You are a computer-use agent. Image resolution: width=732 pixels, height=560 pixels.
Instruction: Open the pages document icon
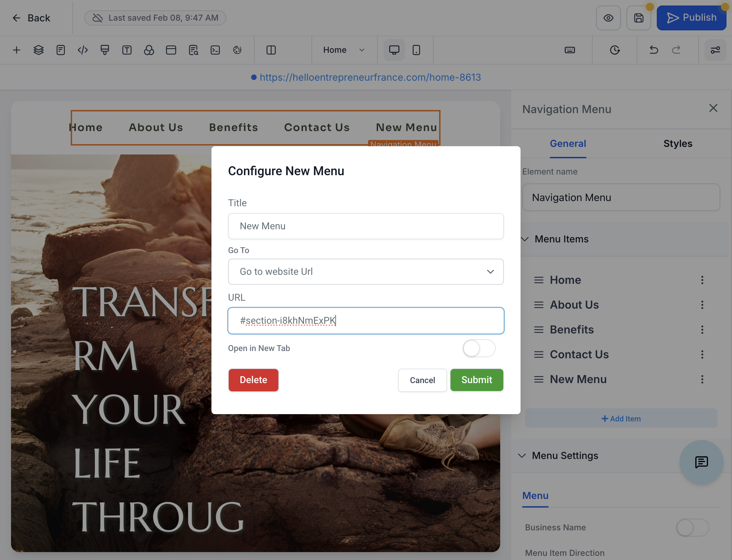(x=61, y=50)
